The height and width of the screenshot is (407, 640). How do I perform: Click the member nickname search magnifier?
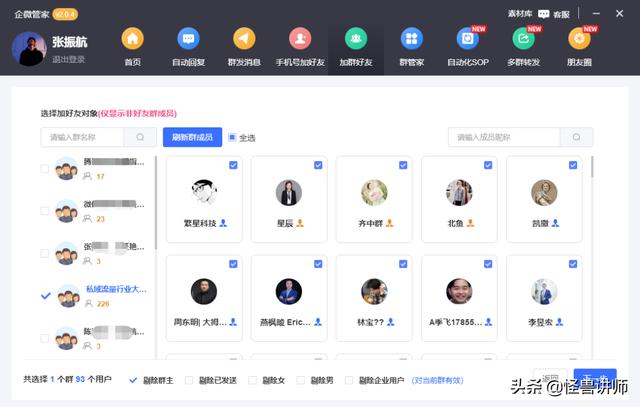point(576,137)
